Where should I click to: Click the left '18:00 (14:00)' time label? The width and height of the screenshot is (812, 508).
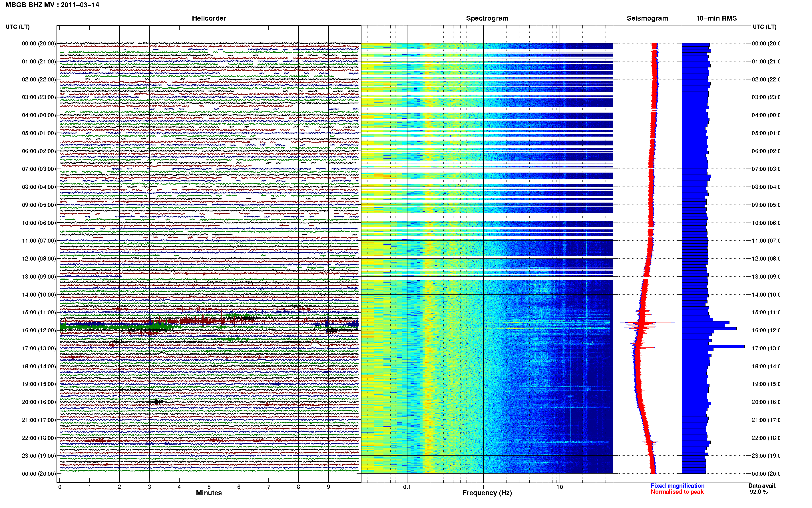coord(39,366)
